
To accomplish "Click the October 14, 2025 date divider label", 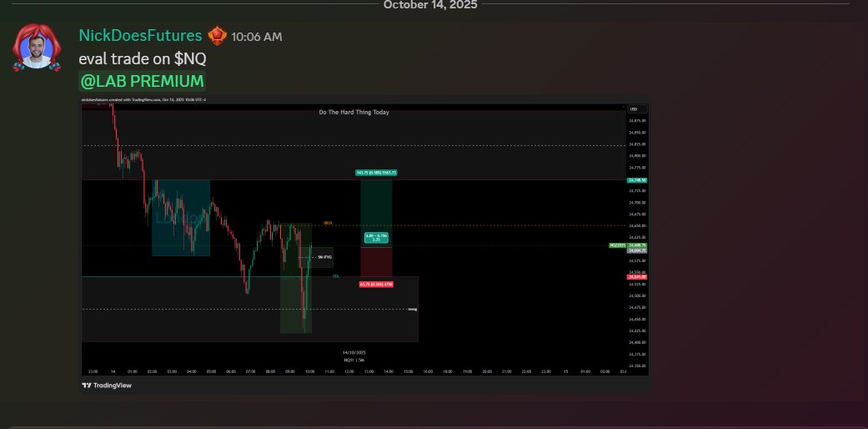I will 430,5.
